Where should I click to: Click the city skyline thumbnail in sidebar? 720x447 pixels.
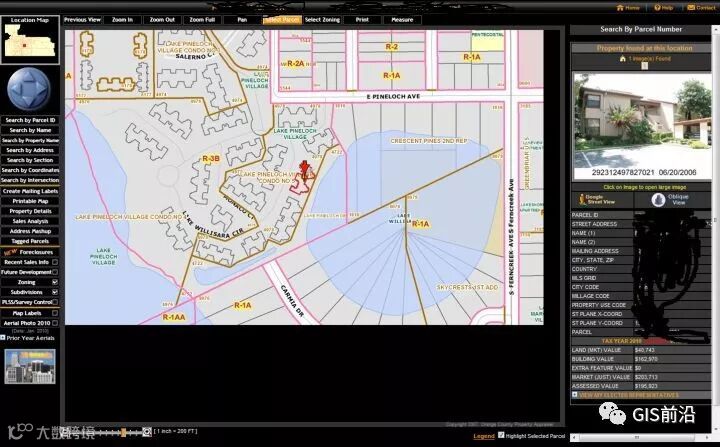point(30,367)
